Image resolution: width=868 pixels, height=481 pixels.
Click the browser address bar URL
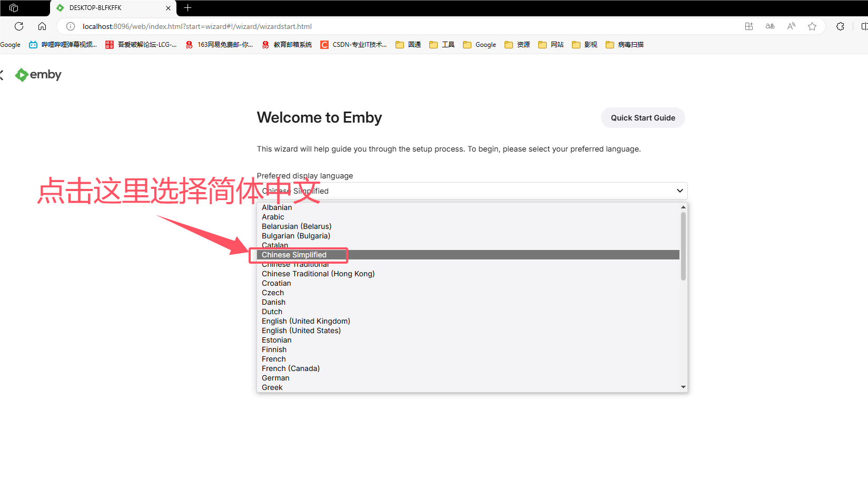(197, 26)
